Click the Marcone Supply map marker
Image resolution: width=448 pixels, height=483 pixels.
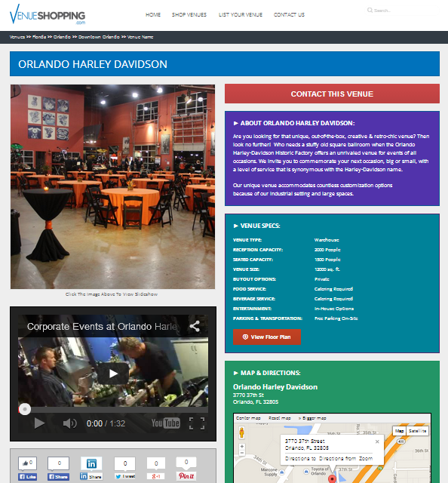pyautogui.click(x=281, y=472)
